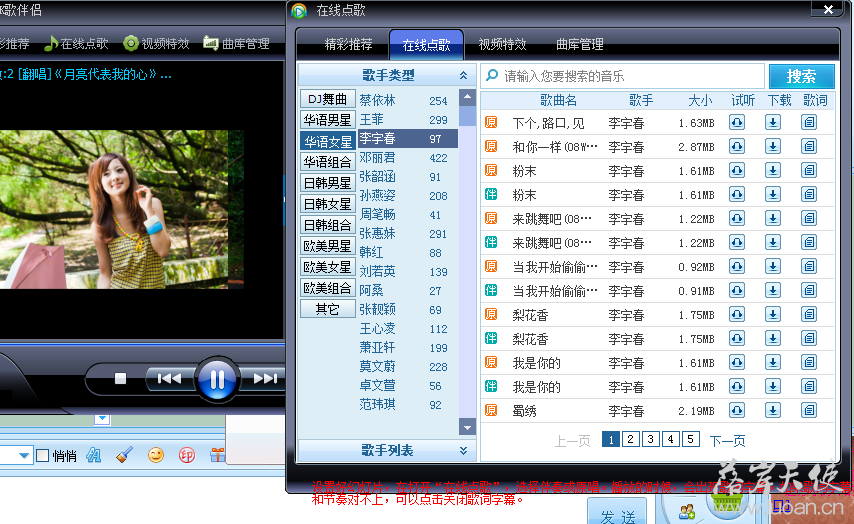
Task: Click the 下一页 next page link
Action: coord(727,440)
